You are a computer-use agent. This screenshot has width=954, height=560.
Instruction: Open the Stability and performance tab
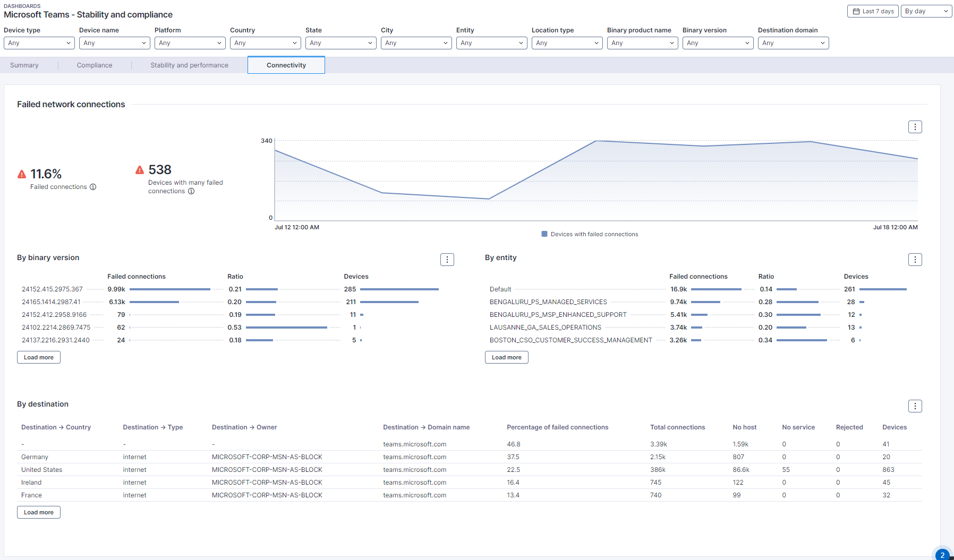coord(189,65)
